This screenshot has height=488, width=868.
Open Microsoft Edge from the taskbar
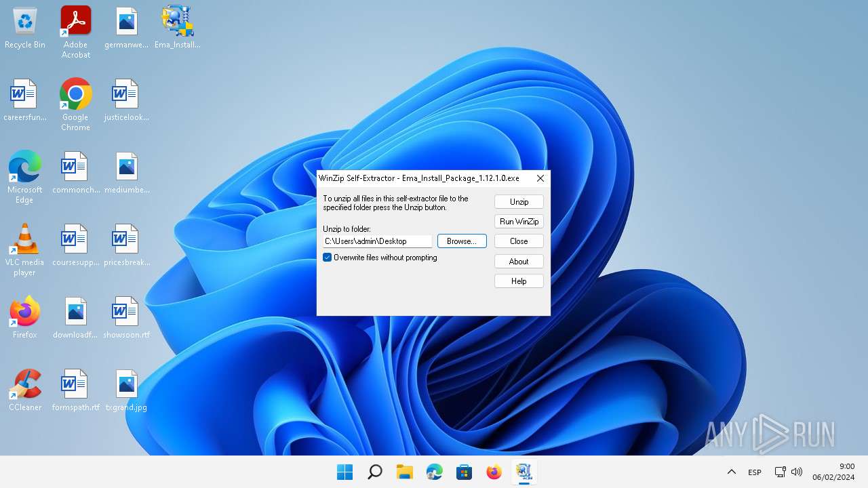click(x=435, y=472)
